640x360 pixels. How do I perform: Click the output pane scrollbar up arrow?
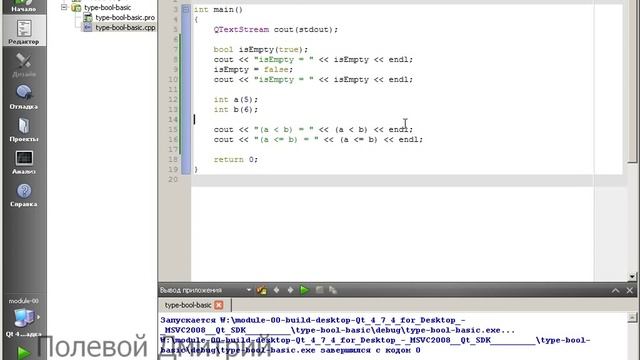pyautogui.click(x=632, y=317)
